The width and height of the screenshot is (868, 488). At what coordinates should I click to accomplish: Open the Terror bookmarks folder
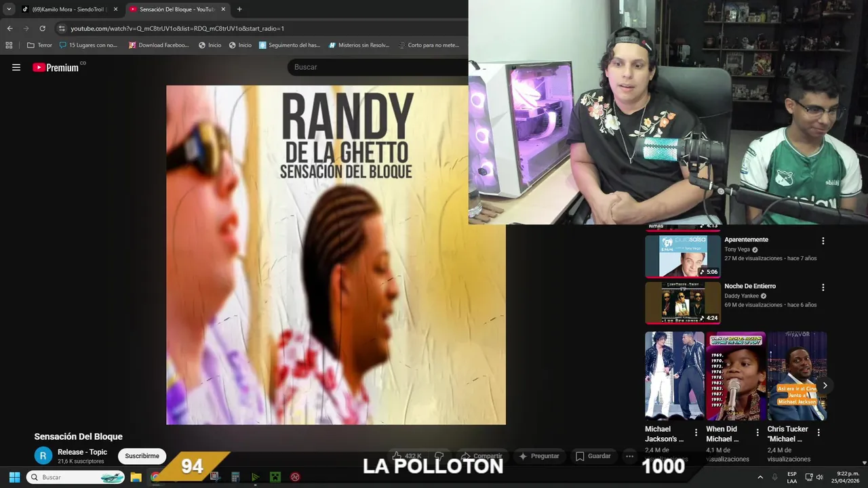click(39, 45)
